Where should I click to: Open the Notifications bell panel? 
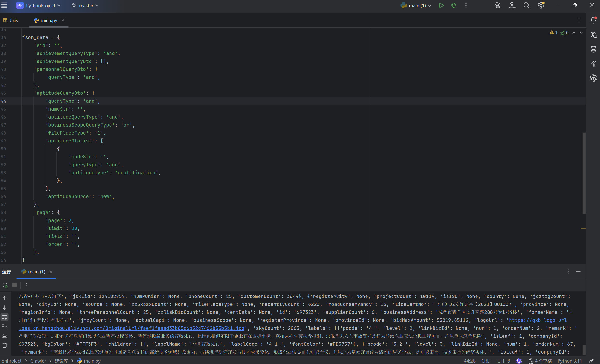coord(593,20)
